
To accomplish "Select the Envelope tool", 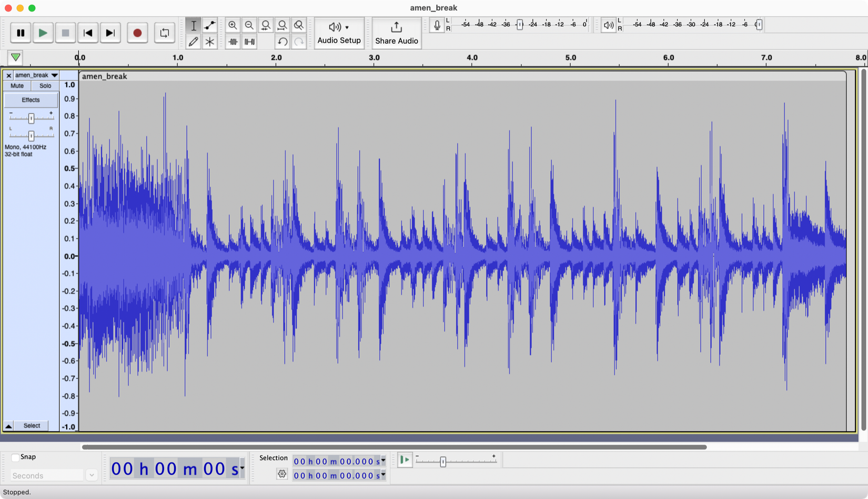I will (x=209, y=25).
